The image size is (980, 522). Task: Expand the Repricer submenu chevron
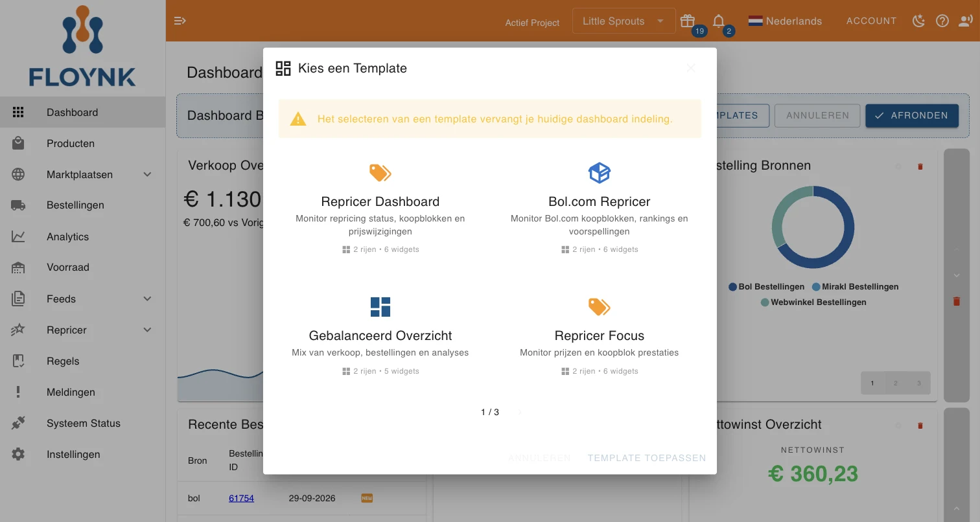(147, 330)
